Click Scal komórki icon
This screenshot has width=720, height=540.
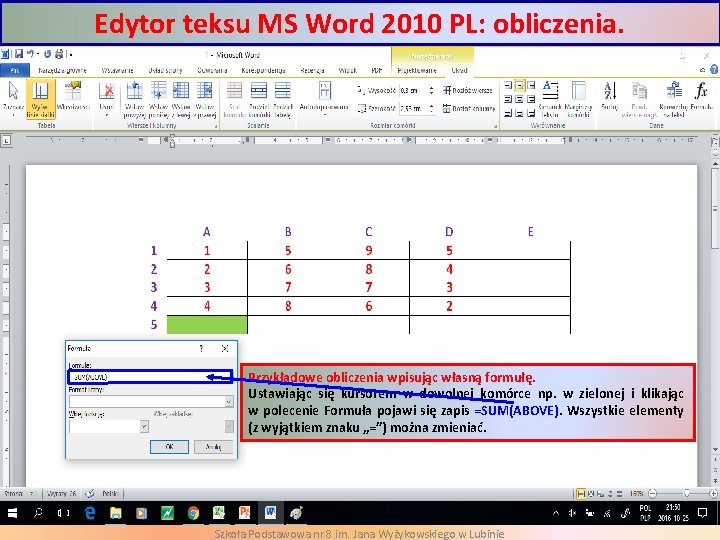click(x=234, y=90)
